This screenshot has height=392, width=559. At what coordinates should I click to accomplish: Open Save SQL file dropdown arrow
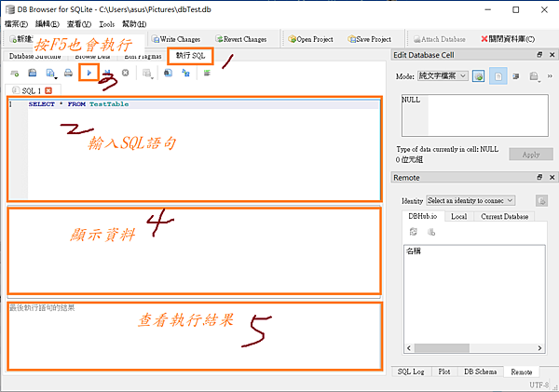click(56, 77)
